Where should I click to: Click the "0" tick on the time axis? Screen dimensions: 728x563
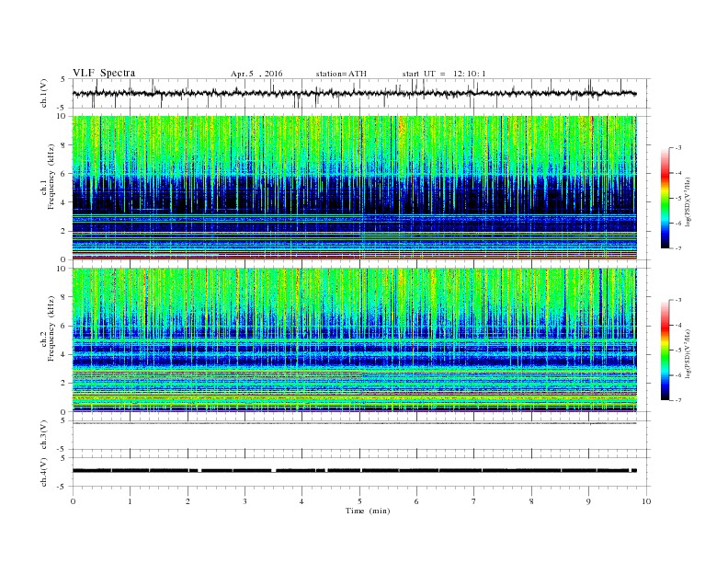coord(73,501)
